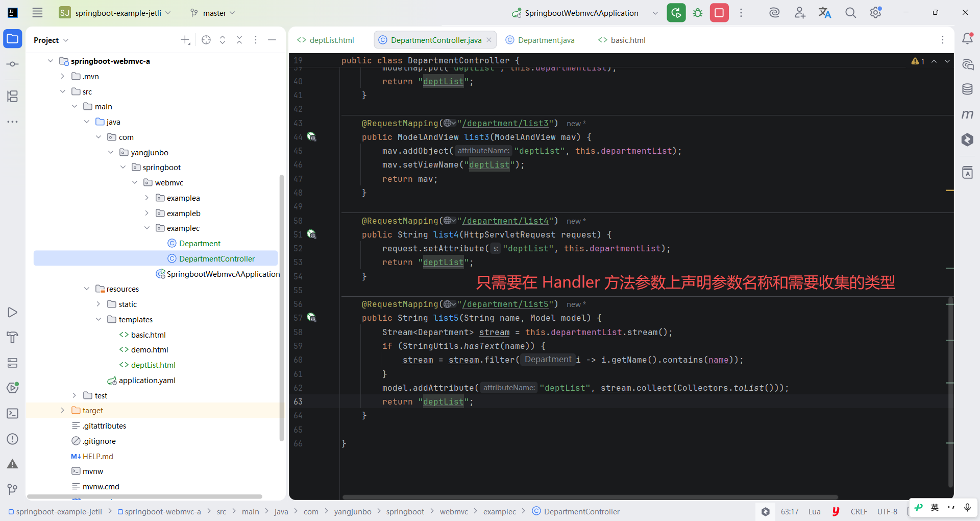Add new file or directory in Project panel
The width and height of the screenshot is (980, 521).
point(185,40)
